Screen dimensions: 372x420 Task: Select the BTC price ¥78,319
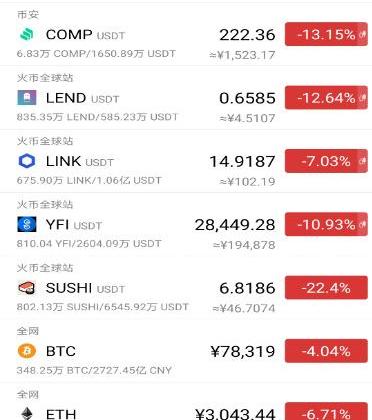[x=243, y=351]
